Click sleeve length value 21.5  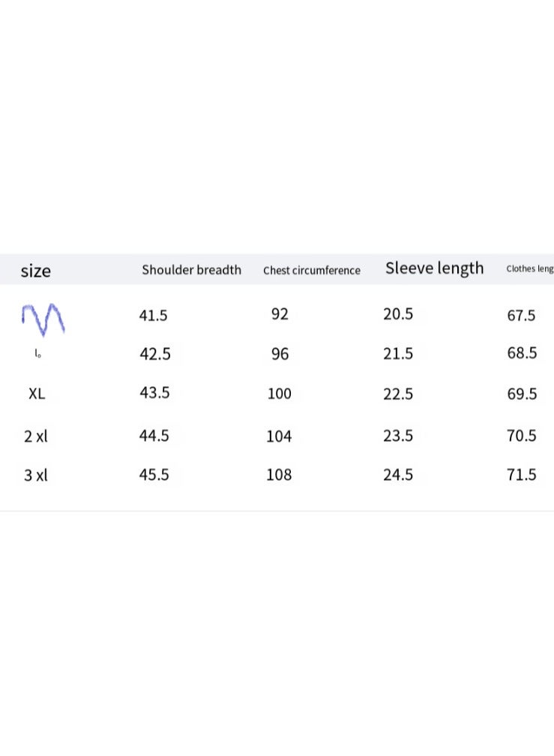point(398,353)
